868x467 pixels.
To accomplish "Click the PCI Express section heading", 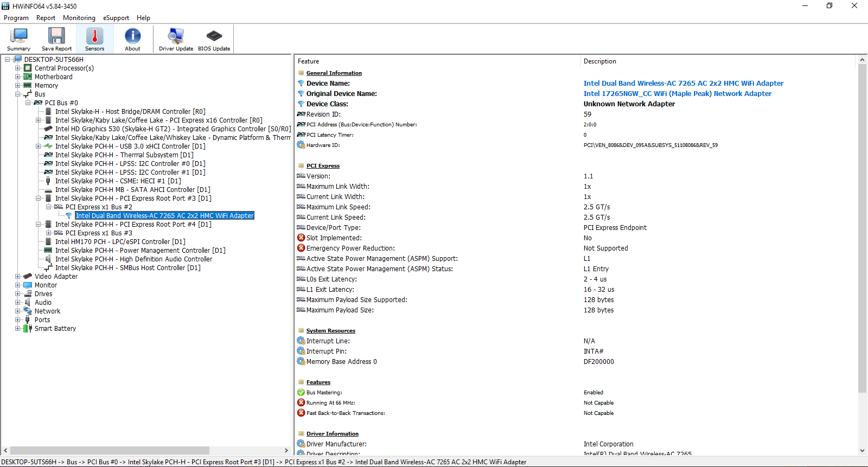I will pos(323,165).
